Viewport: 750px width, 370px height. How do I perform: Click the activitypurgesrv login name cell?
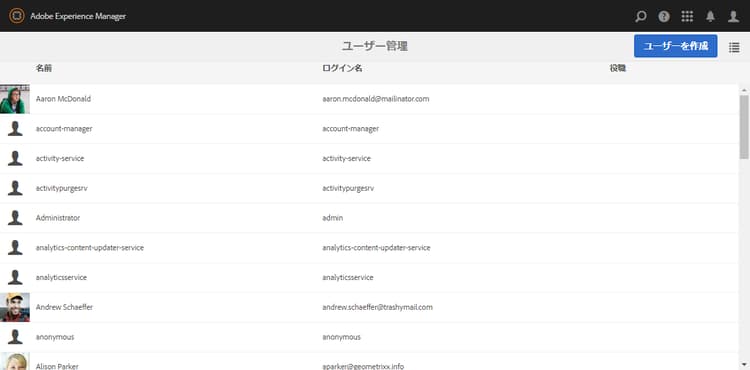click(x=348, y=188)
